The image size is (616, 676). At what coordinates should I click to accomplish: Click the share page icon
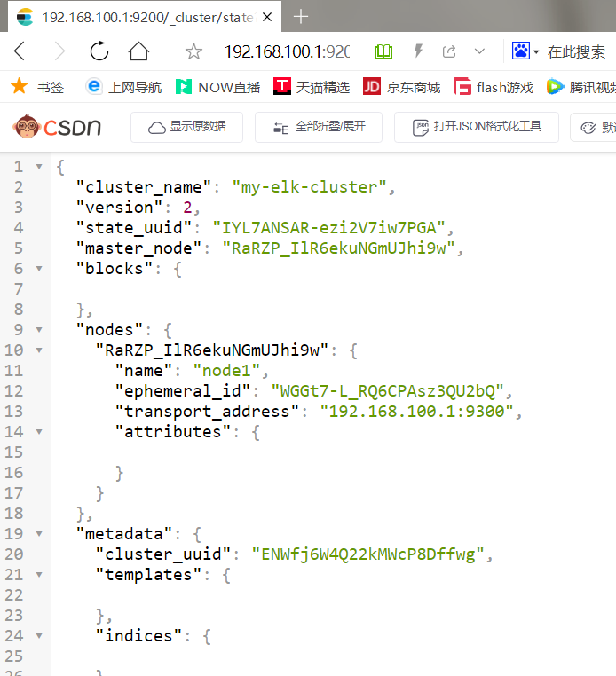coord(449,51)
